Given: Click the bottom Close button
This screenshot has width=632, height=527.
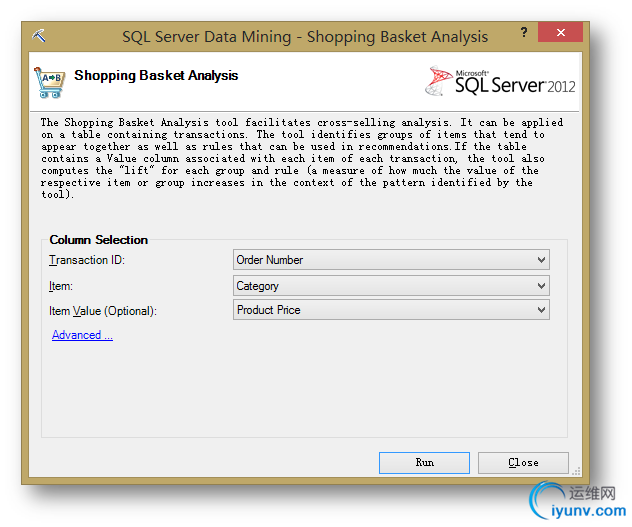Looking at the screenshot, I should click(x=523, y=462).
